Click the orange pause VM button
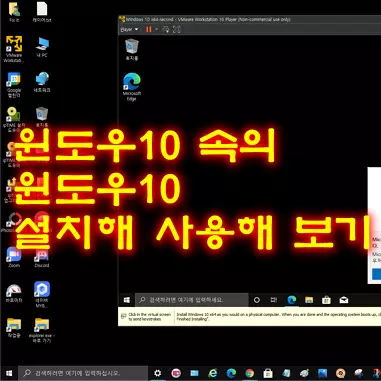381x381 pixels. click(149, 30)
